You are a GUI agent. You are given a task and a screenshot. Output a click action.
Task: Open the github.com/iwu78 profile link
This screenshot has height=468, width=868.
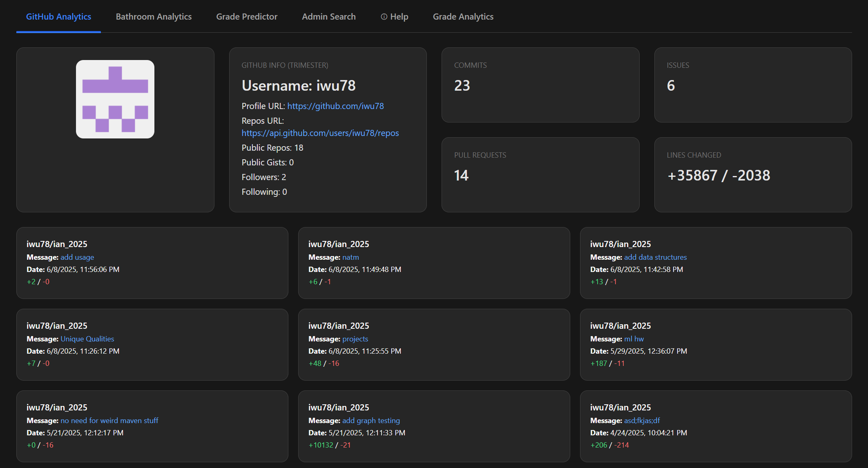(x=335, y=106)
